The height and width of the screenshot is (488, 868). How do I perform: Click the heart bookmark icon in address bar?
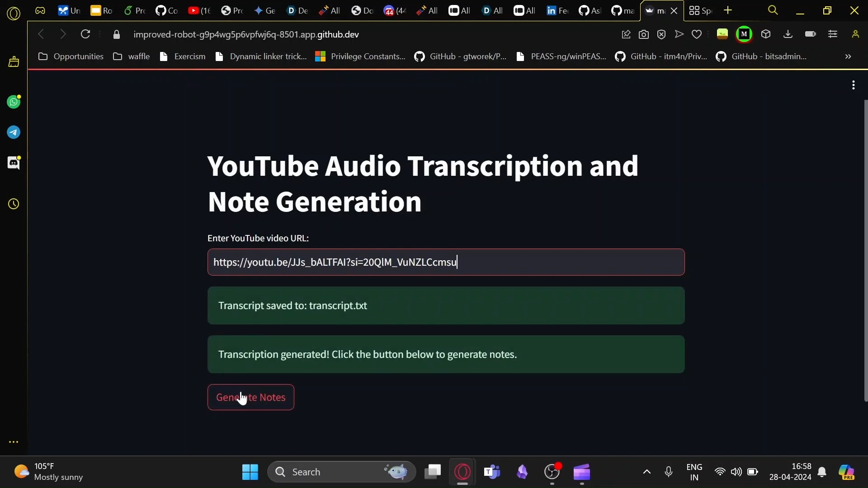click(697, 34)
